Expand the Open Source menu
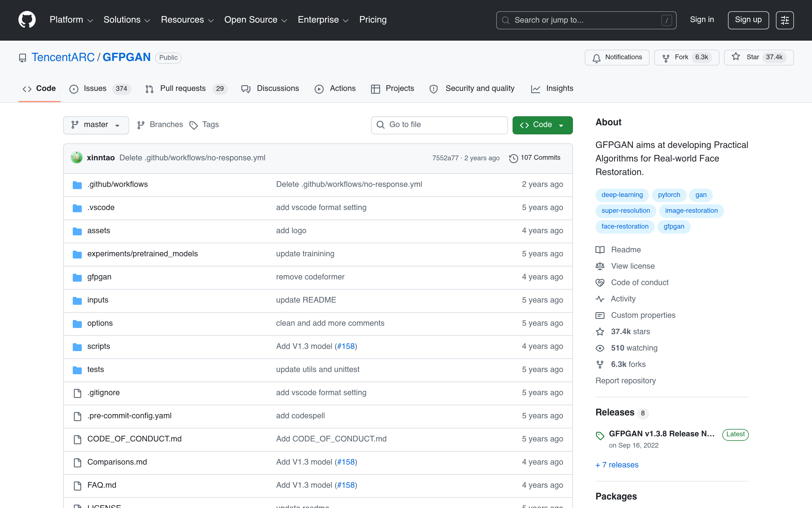Screen dimensions: 812x508 [x=256, y=20]
